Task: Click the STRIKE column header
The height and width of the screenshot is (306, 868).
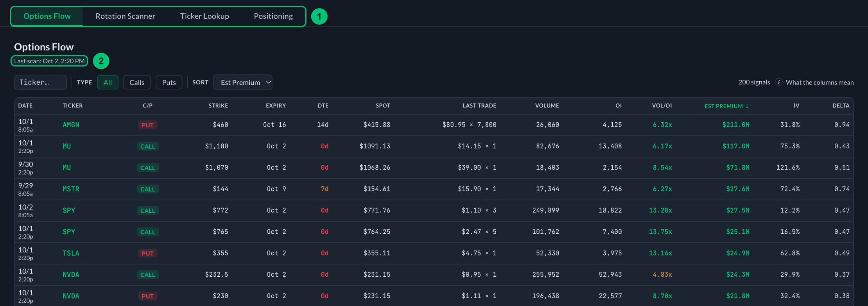Action: [218, 106]
